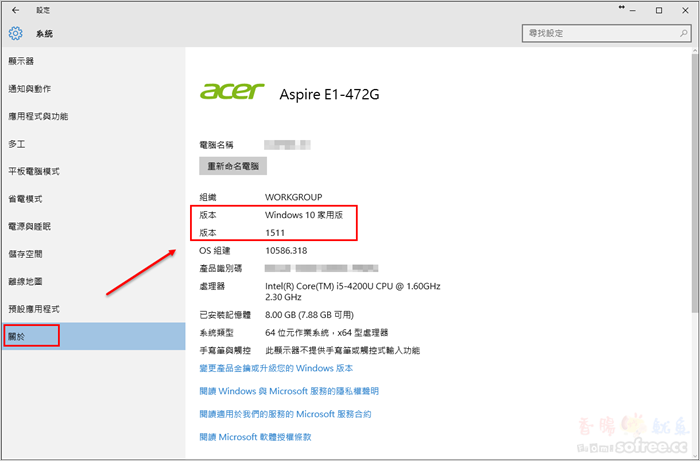Open 變更產品金鑰或升級您的 Windows 版本 link

[276, 368]
